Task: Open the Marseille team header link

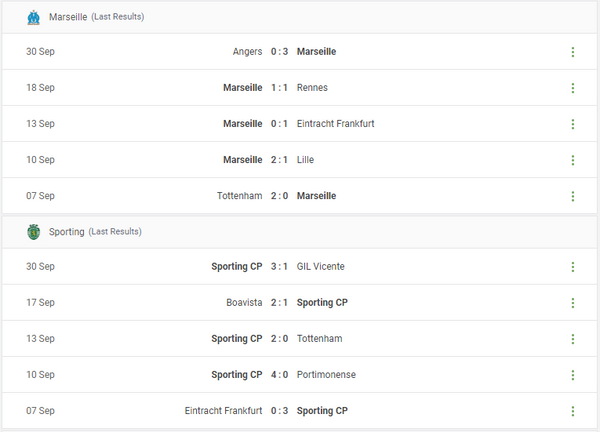Action: pyautogui.click(x=68, y=17)
